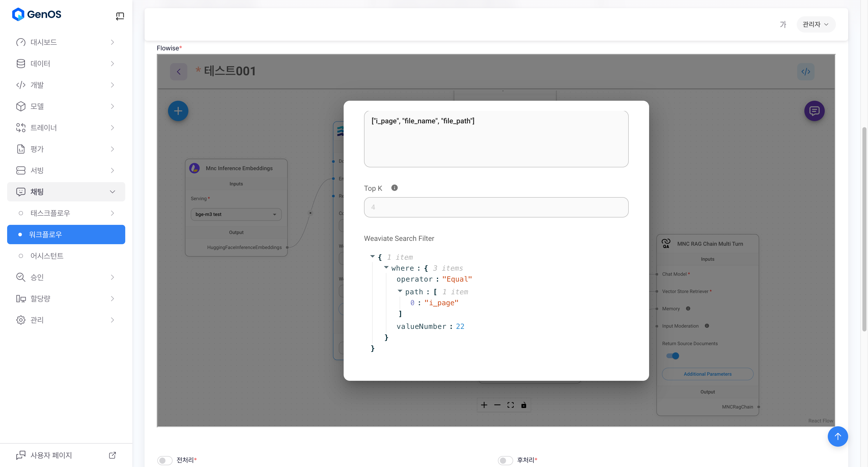
Task: Select 어시스턴트 in the sidebar
Action: coord(47,256)
